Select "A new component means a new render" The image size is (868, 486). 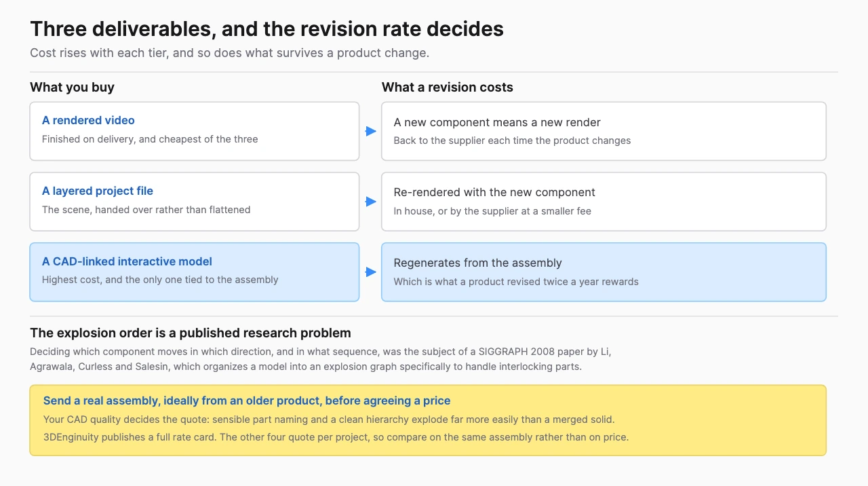(497, 122)
